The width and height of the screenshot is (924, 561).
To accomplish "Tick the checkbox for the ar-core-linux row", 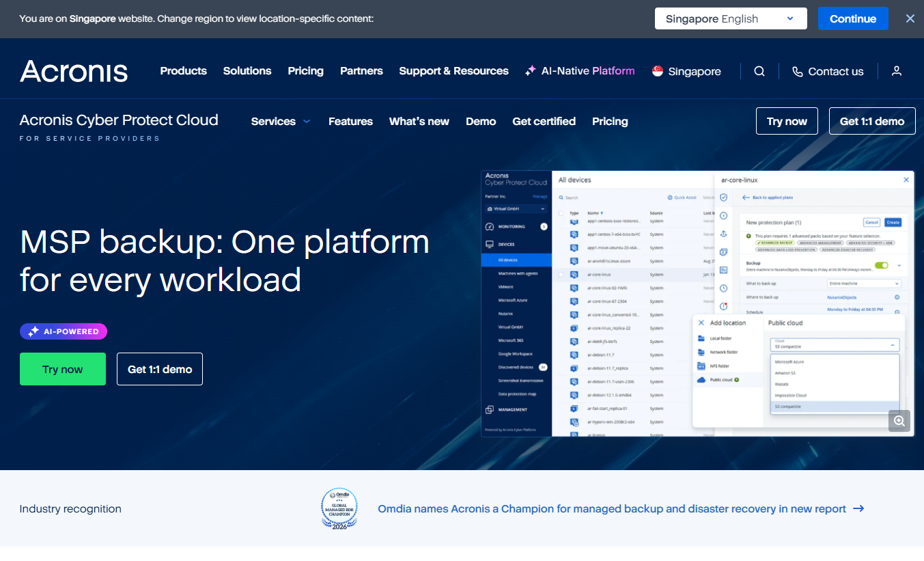I will 561,275.
